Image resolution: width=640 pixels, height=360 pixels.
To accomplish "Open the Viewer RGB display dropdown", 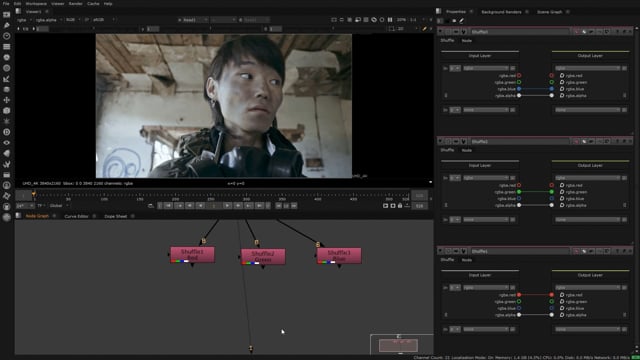I will tap(73, 20).
